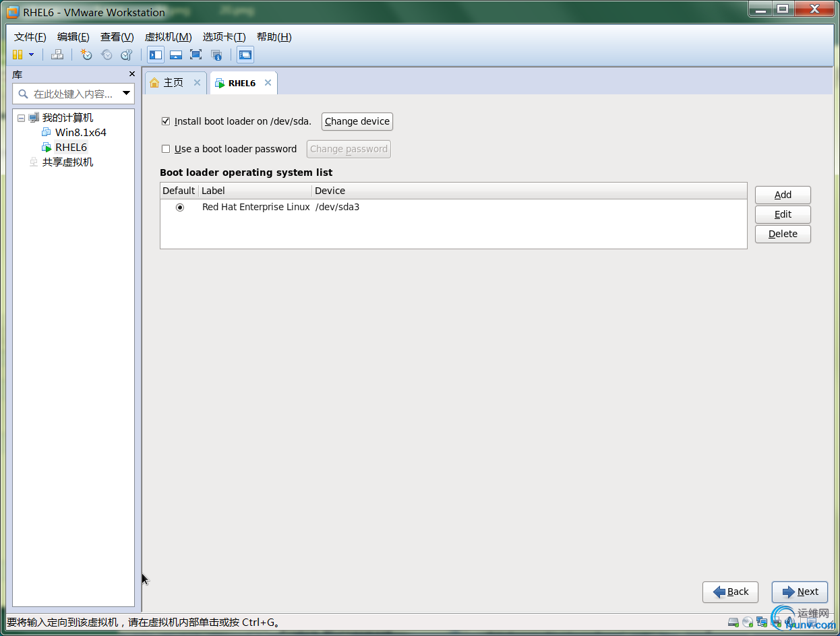Viewport: 840px width, 636px height.
Task: Open the 选项卡(T) menu
Action: point(224,37)
